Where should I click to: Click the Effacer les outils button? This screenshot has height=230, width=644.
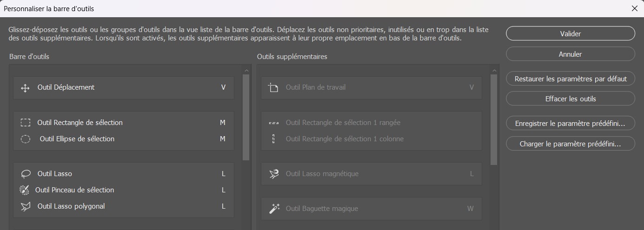570,99
